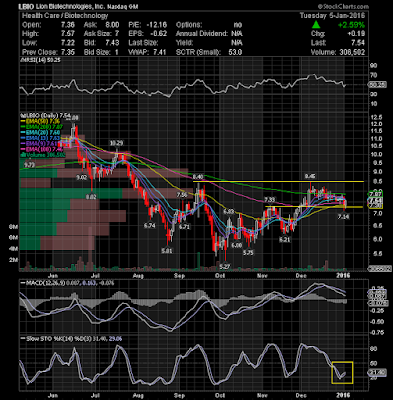Select the Chg value +0.19
This screenshot has height=400, width=393.
tap(356, 34)
